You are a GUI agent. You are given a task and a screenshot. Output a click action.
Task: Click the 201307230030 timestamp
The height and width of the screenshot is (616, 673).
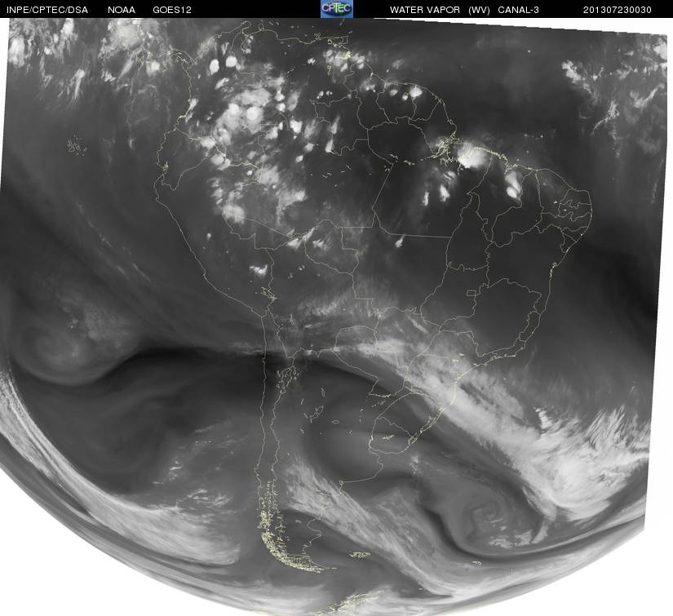click(618, 10)
